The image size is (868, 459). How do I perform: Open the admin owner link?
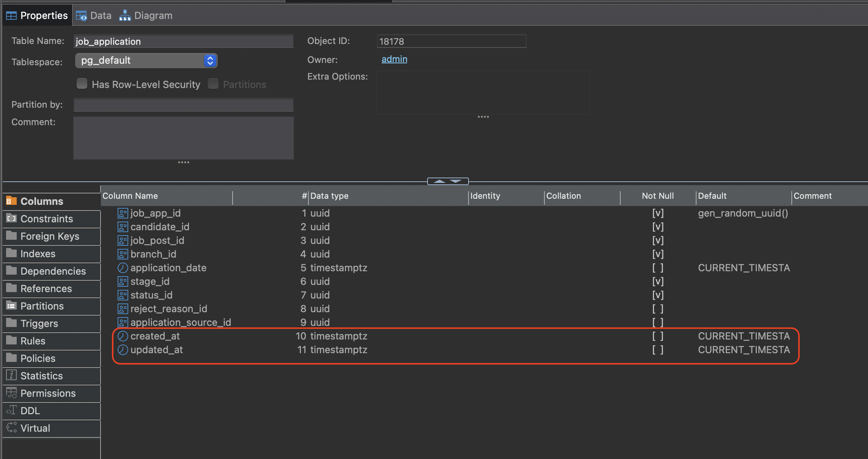tap(394, 59)
